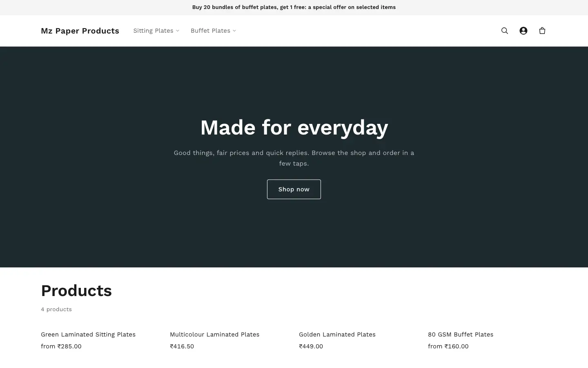Select the 'from ₹160.00' price text

[448, 346]
